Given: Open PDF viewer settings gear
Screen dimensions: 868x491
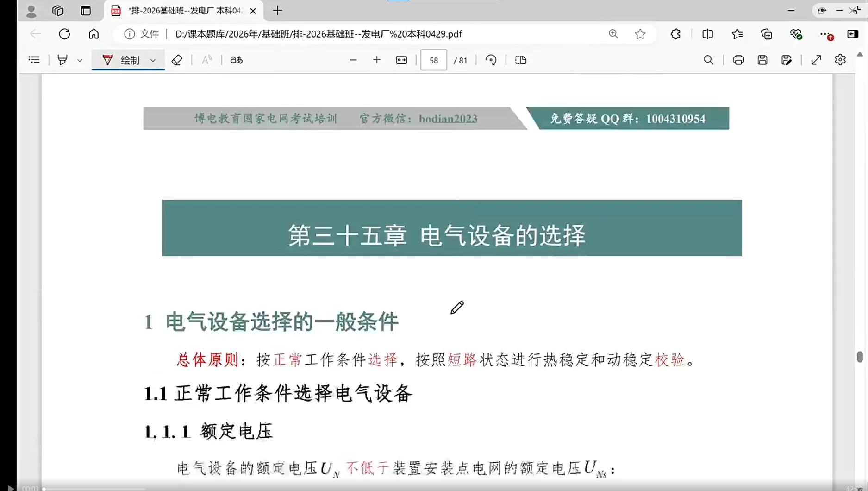Looking at the screenshot, I should coord(840,60).
